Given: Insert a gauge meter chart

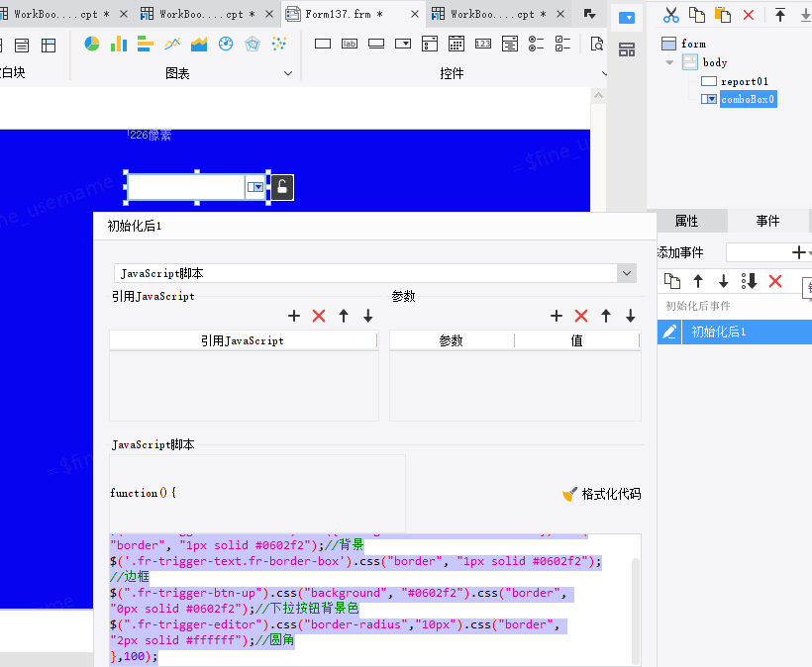Looking at the screenshot, I should pos(226,44).
